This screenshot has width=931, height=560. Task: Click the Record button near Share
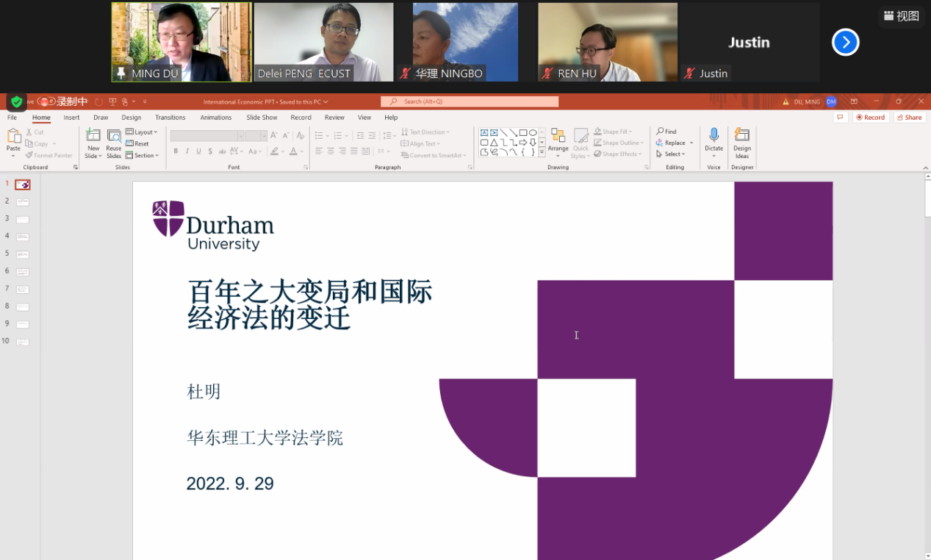click(871, 118)
